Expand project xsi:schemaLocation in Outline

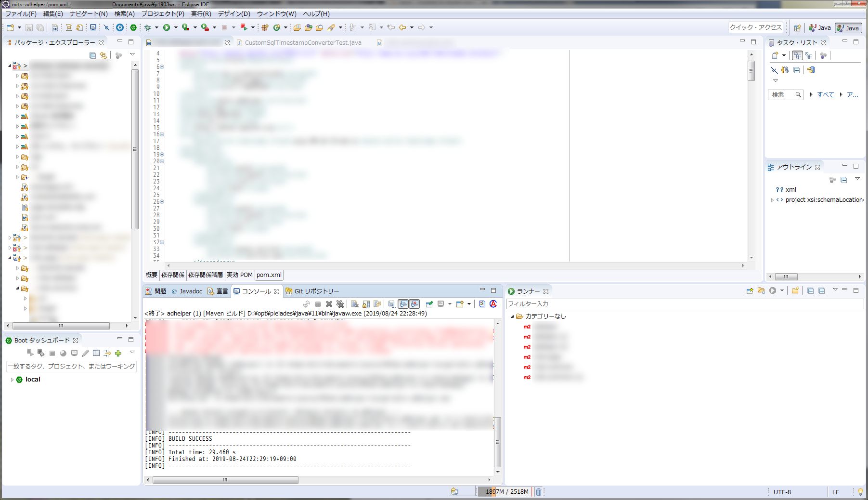coord(772,200)
